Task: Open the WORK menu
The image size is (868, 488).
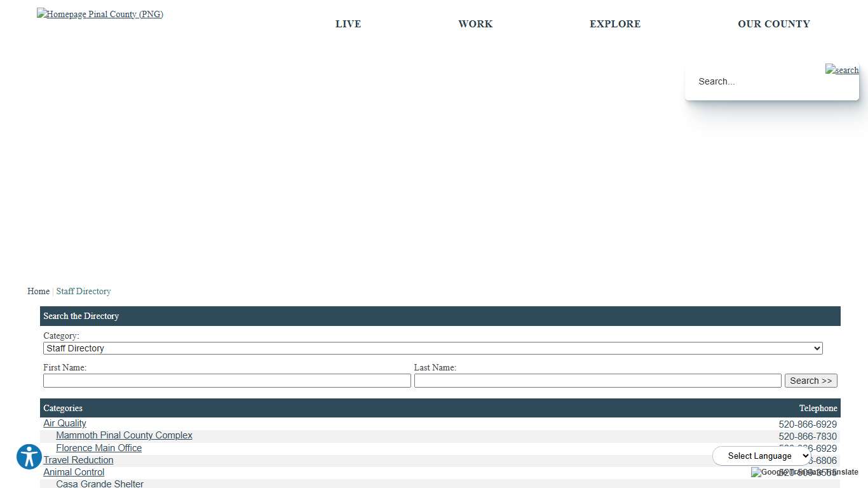Action: coord(475,24)
